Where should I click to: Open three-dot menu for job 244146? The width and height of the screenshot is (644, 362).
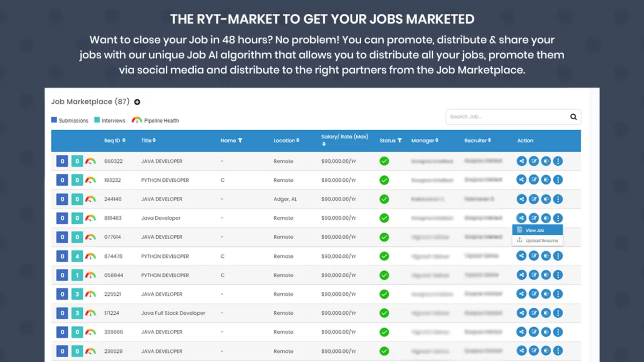(x=558, y=199)
